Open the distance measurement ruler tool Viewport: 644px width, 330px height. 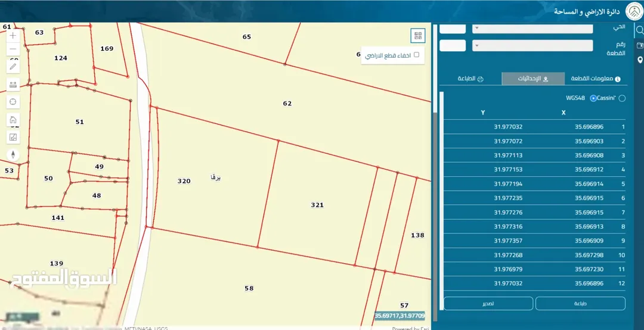coord(13,85)
